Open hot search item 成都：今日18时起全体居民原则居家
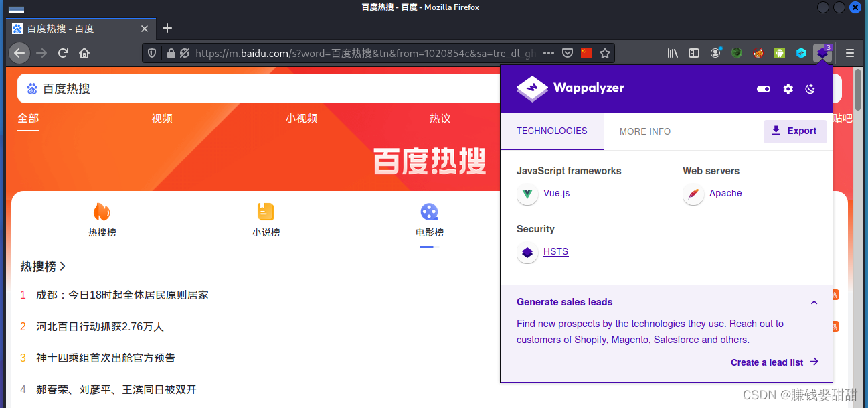868x408 pixels. click(122, 295)
